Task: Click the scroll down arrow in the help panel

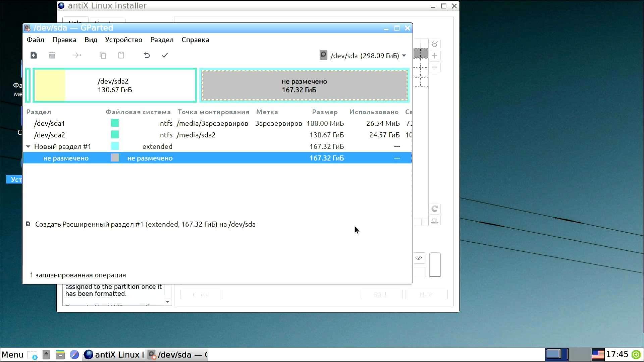Action: click(x=167, y=302)
